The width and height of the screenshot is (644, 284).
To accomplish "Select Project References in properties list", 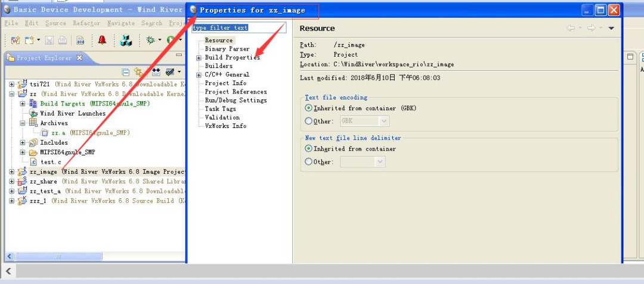I will 236,92.
